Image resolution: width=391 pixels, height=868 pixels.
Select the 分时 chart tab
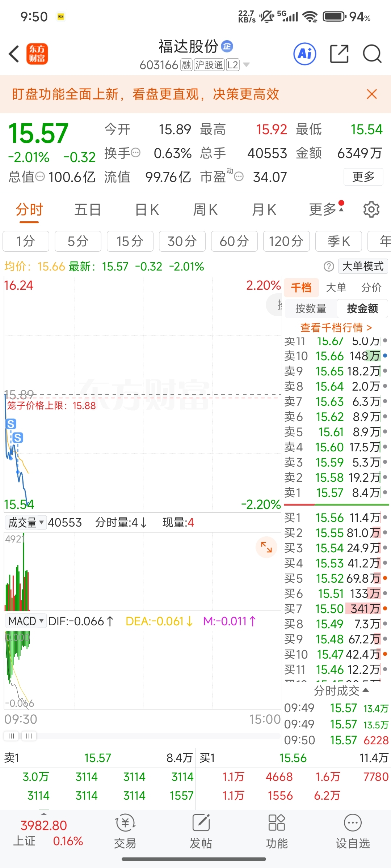coord(29,209)
